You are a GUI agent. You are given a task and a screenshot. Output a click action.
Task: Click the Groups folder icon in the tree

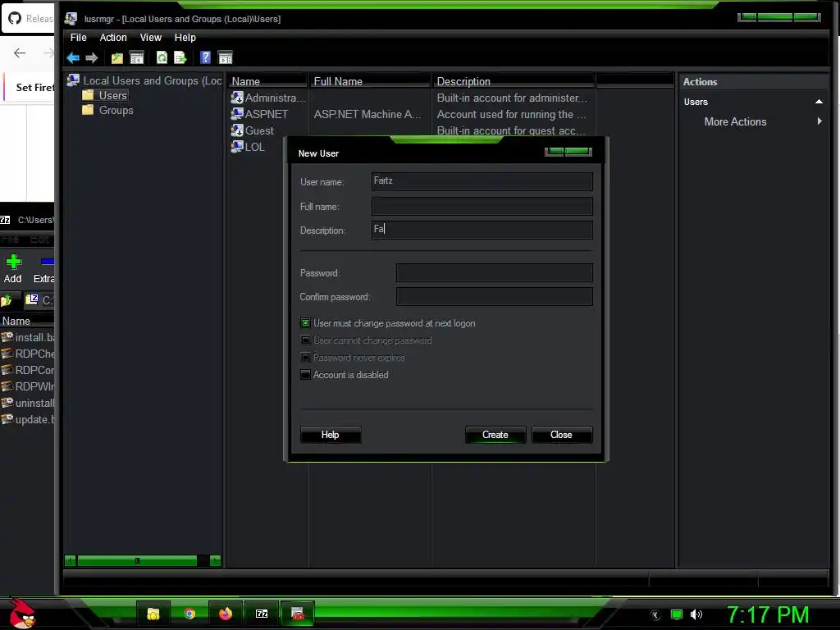(88, 110)
